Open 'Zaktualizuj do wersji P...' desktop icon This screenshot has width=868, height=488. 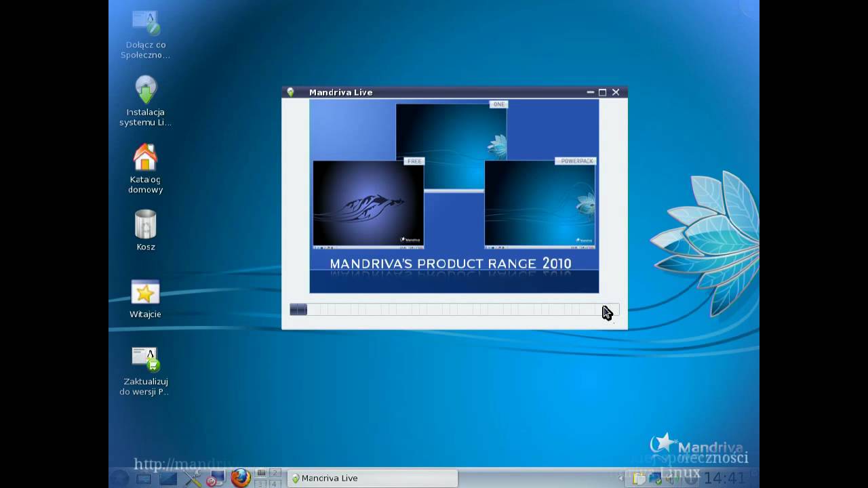(x=145, y=371)
